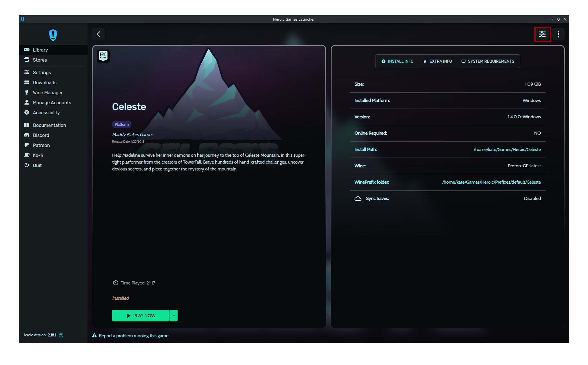Click the help question mark beside Heroic Version
Viewport: 588px width, 365px height.
click(61, 335)
